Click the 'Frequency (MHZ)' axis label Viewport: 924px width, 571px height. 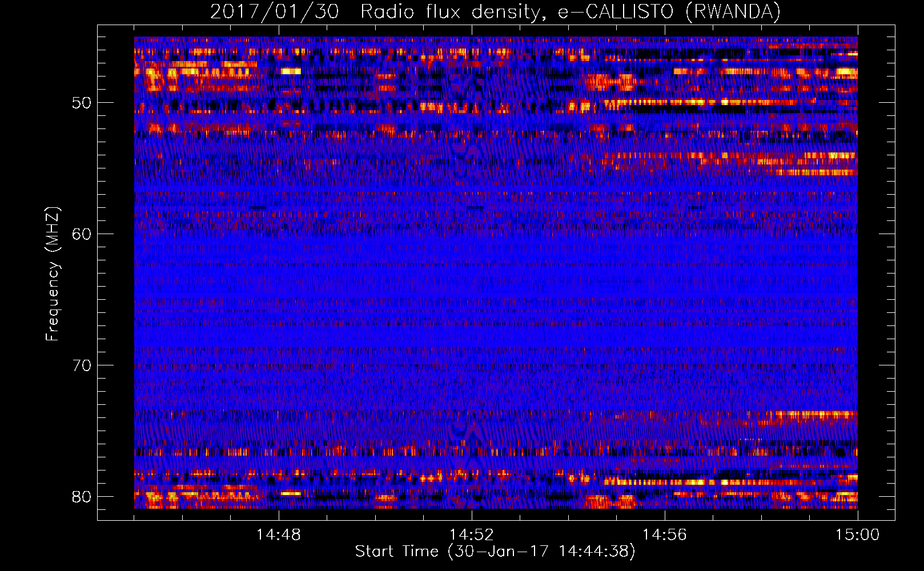point(53,274)
